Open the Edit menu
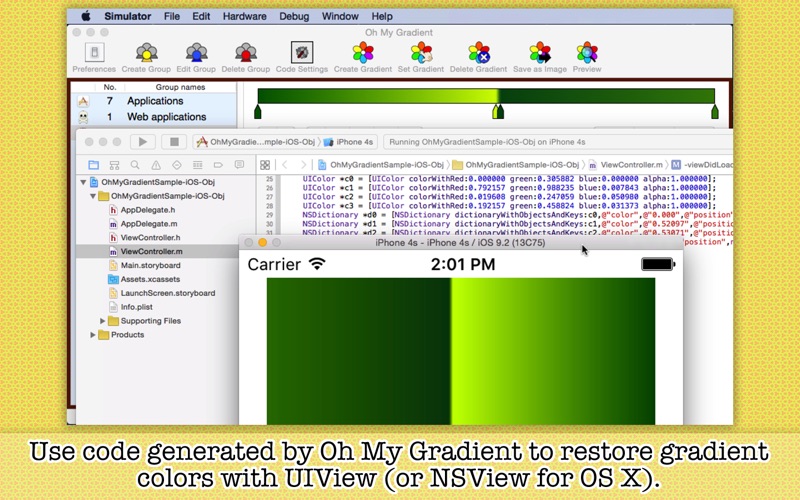Viewport: 800px width, 500px height. (201, 16)
